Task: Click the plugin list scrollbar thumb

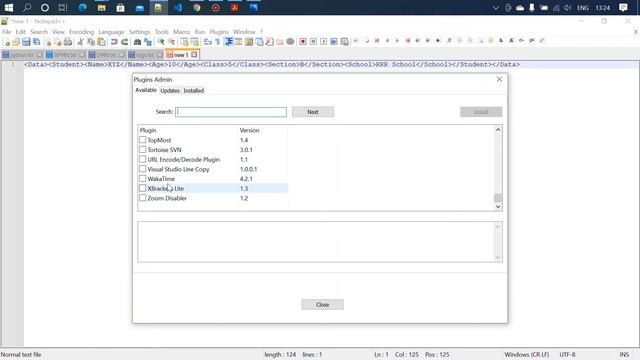Action: tap(498, 198)
